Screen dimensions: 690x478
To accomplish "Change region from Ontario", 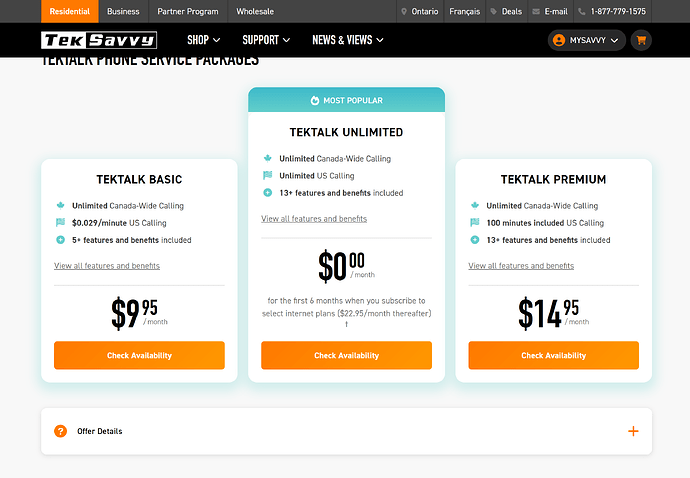I will 420,11.
